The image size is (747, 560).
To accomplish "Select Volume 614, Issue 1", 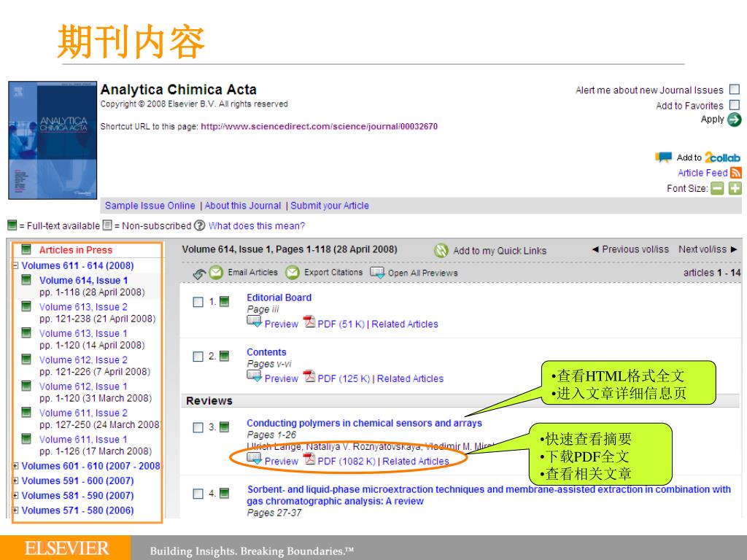I will 83,281.
